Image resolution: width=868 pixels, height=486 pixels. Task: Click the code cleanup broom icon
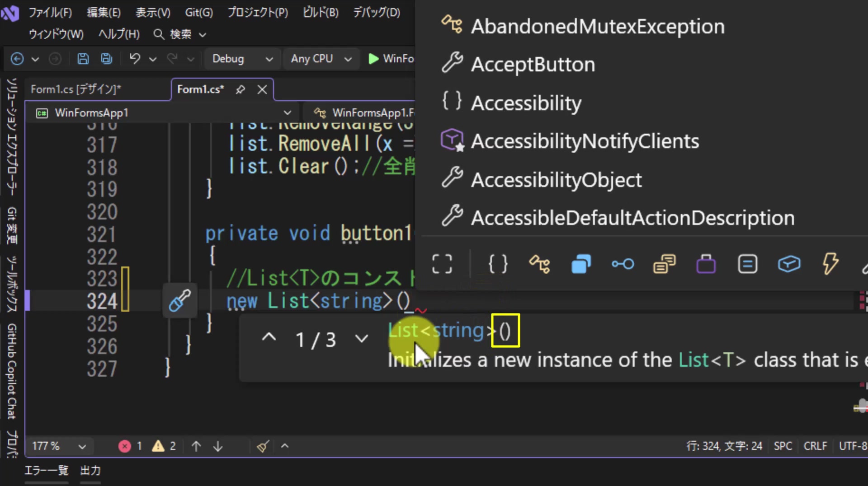click(263, 446)
